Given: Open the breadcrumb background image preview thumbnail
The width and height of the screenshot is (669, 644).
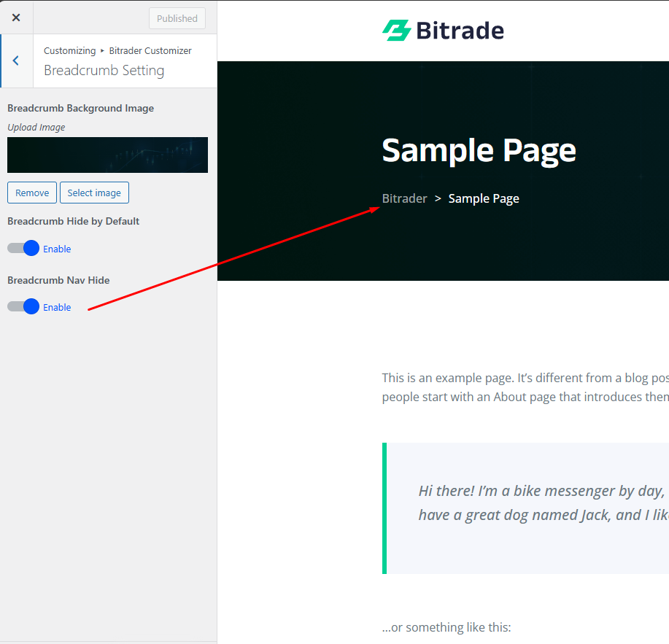Looking at the screenshot, I should click(x=107, y=155).
